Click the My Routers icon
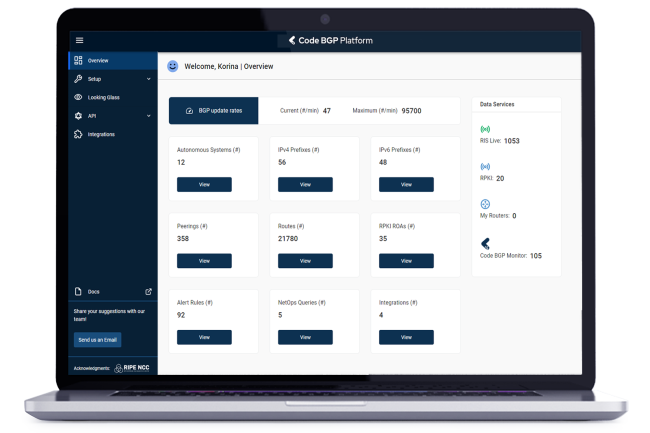Image resolution: width=650 pixels, height=433 pixels. click(x=485, y=204)
